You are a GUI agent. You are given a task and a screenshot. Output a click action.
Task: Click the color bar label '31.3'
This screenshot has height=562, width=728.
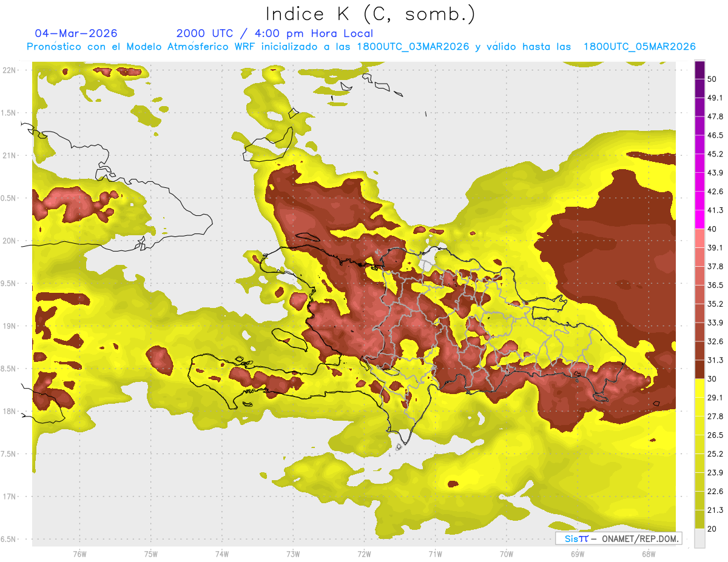point(715,360)
